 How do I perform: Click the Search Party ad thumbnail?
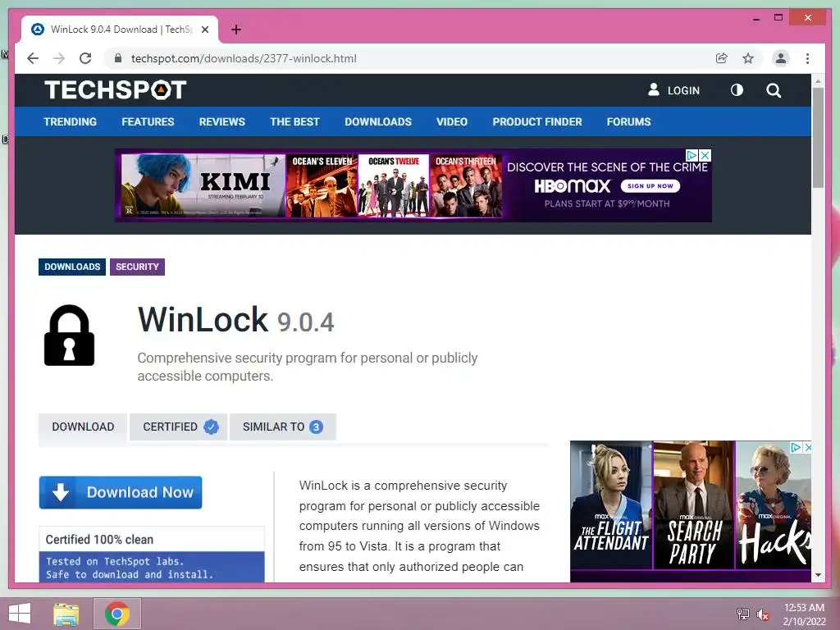tap(694, 505)
